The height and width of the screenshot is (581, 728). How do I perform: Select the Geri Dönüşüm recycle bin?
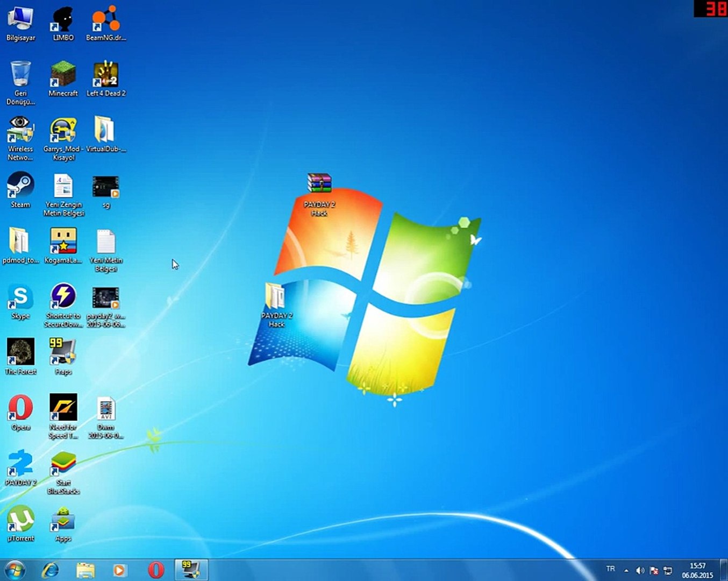[x=20, y=83]
